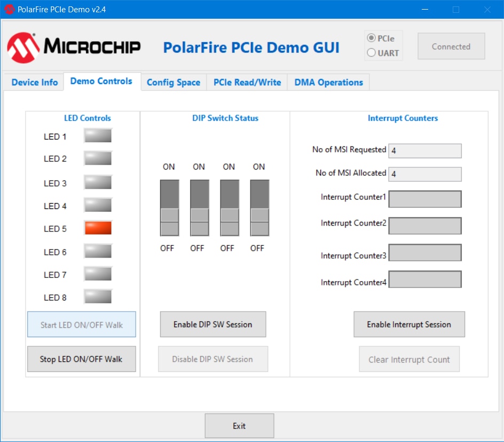
Task: Click the LED 1 label
Action: pos(55,137)
